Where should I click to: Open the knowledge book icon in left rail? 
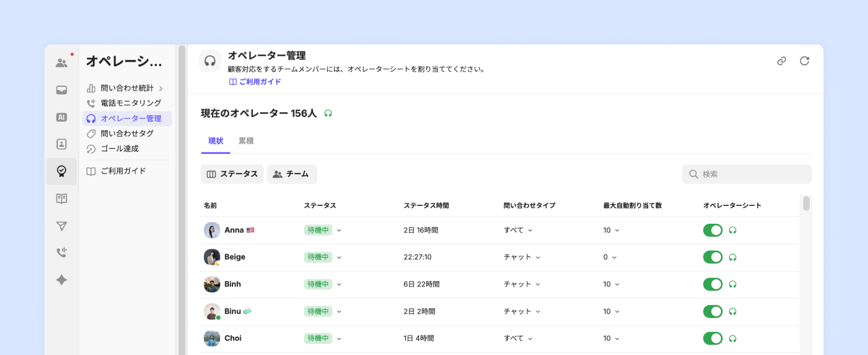[62, 199]
